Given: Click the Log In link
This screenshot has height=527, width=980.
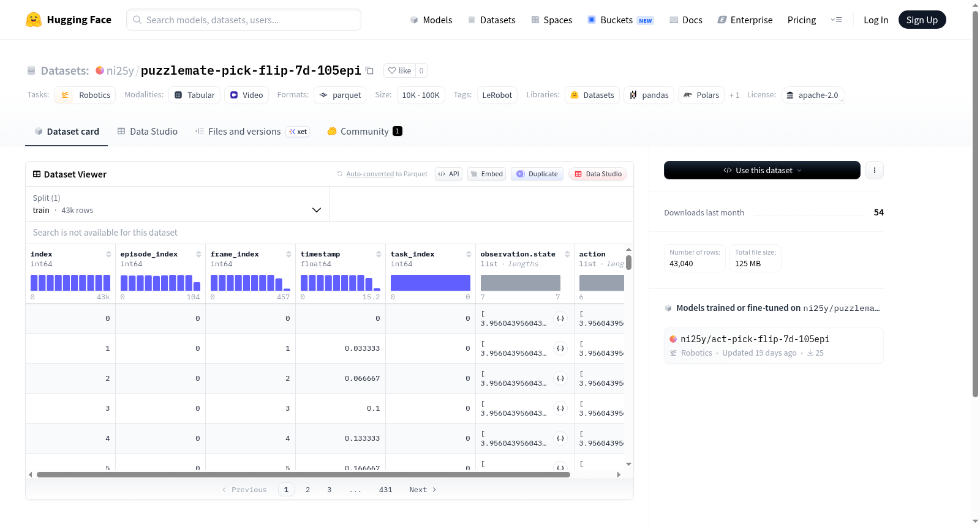Looking at the screenshot, I should (876, 20).
